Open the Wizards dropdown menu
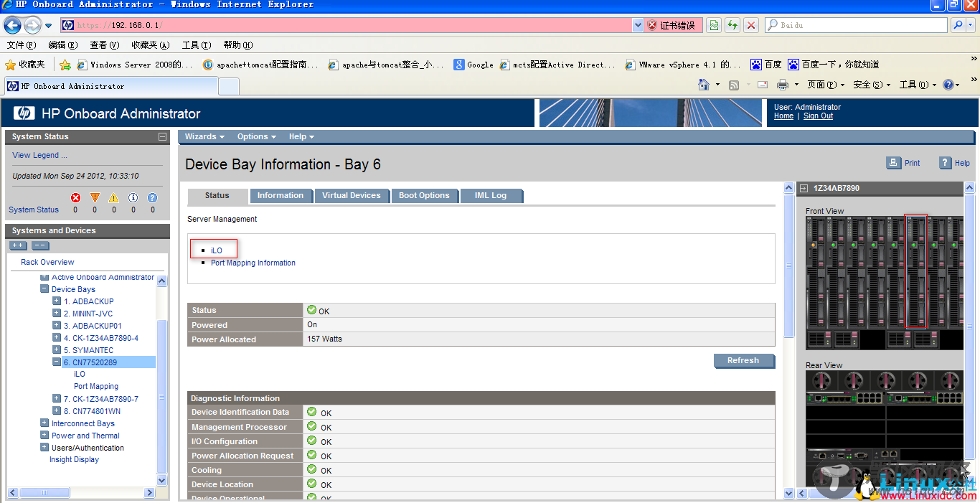The image size is (980, 503). [x=204, y=136]
